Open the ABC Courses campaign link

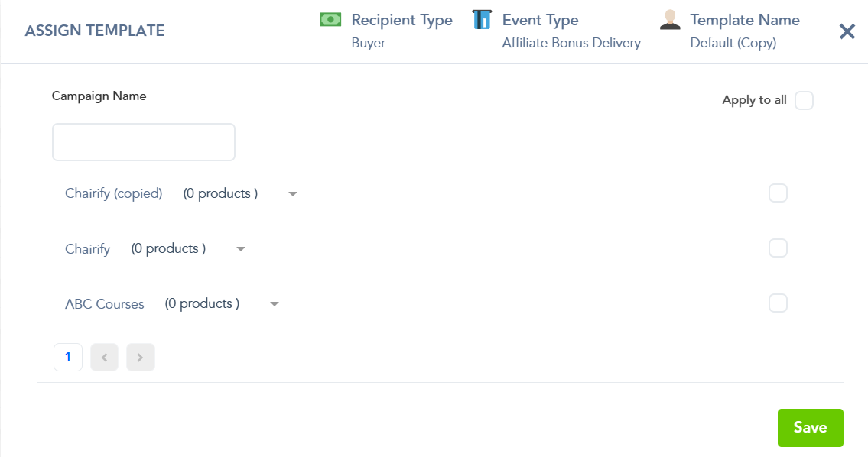point(105,304)
